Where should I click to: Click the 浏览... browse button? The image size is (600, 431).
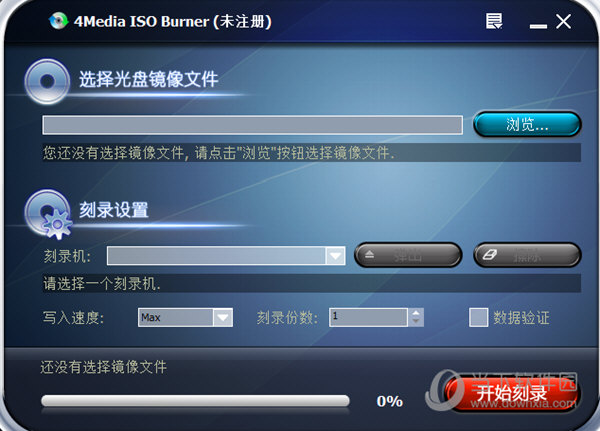[527, 124]
